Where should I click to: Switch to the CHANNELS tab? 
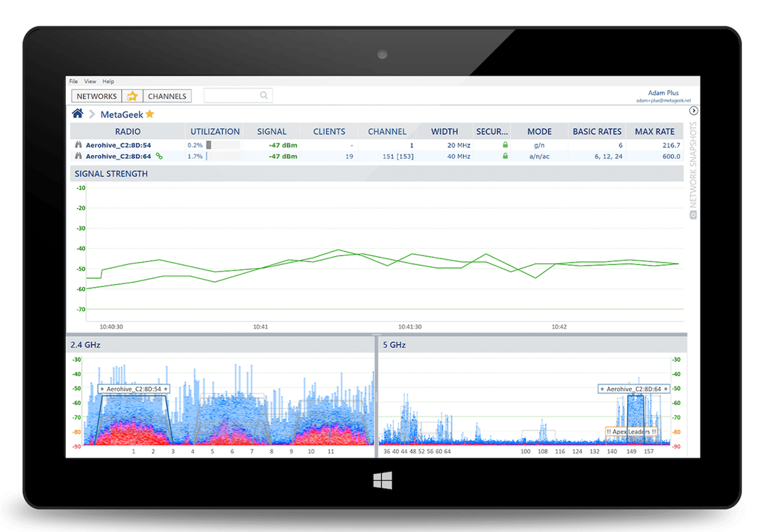pos(167,96)
